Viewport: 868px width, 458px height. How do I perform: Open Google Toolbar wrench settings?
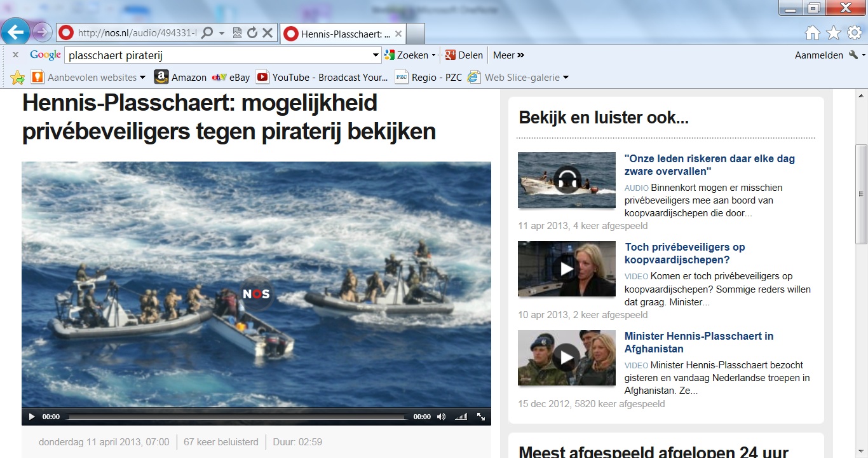tap(853, 55)
